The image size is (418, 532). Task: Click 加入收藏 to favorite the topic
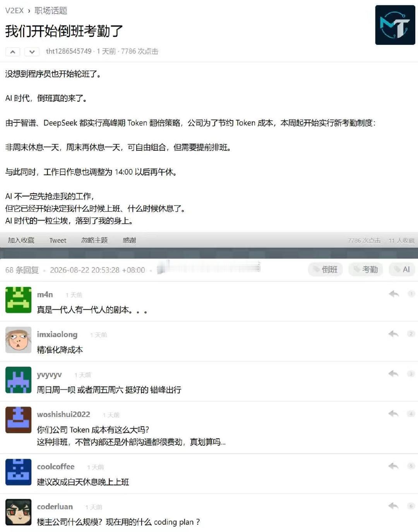[21, 240]
